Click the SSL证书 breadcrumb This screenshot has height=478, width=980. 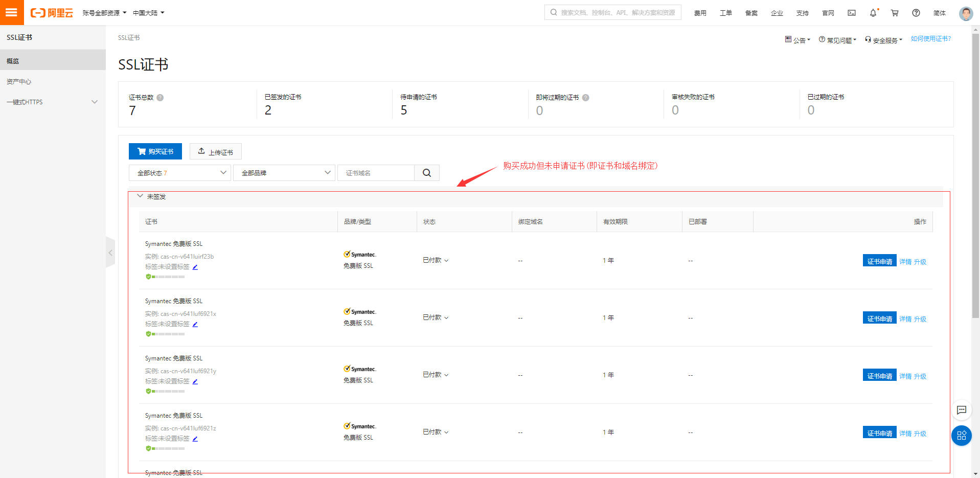[129, 38]
